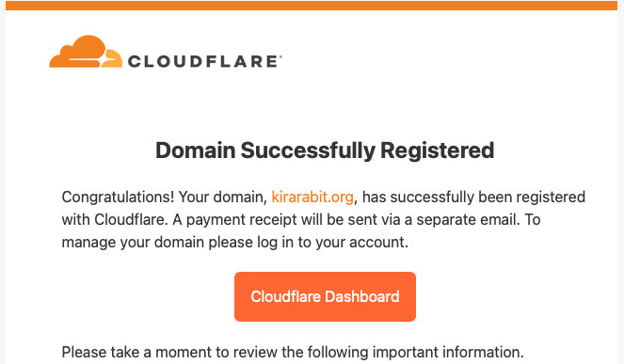Screen dimensions: 624x364
Task: Click the word Congratulations! in the paragraph
Action: point(118,198)
